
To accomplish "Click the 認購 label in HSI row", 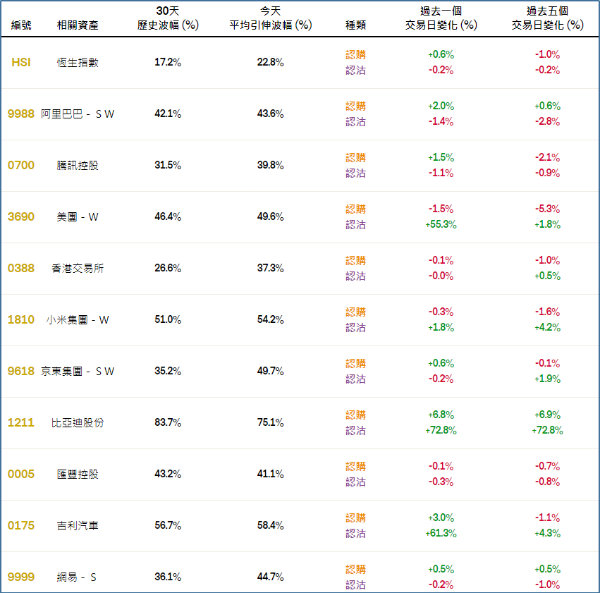I will click(355, 55).
